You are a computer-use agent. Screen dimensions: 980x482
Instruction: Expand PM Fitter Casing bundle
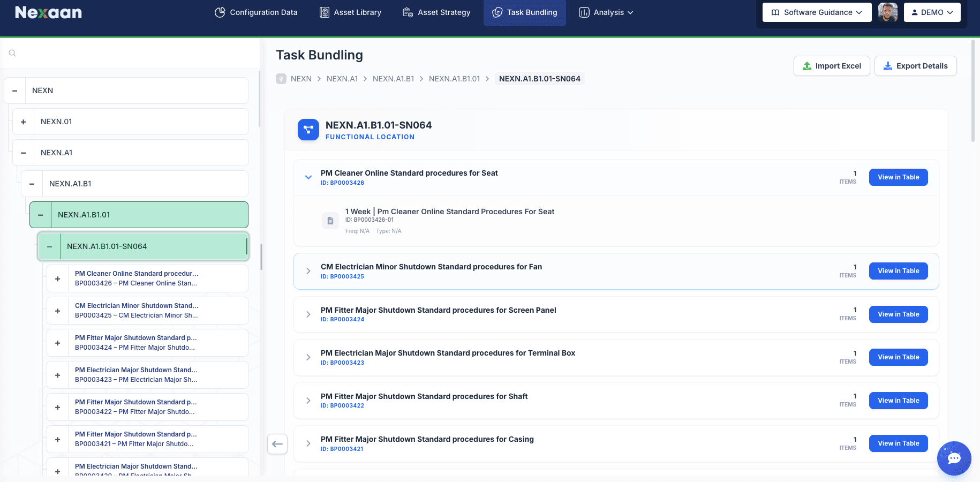pyautogui.click(x=308, y=443)
